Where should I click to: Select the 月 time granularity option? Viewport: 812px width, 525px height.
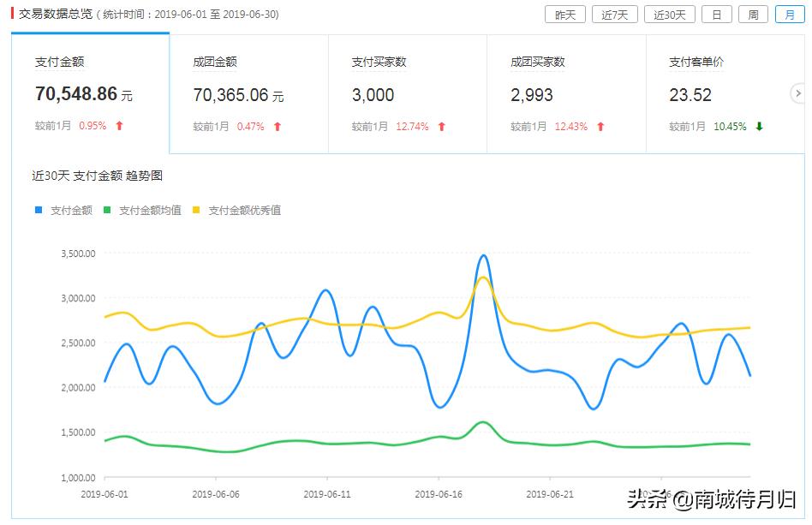(789, 14)
